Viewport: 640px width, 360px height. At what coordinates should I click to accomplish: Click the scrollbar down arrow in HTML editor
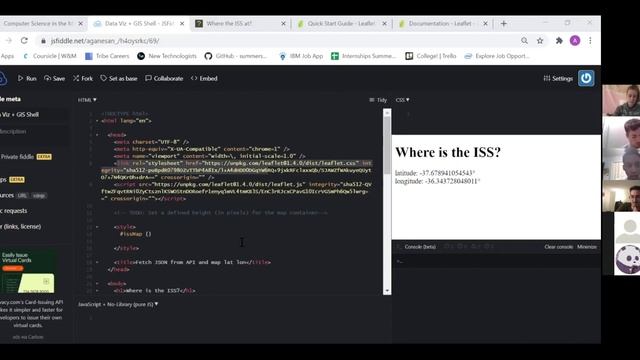tap(387, 291)
